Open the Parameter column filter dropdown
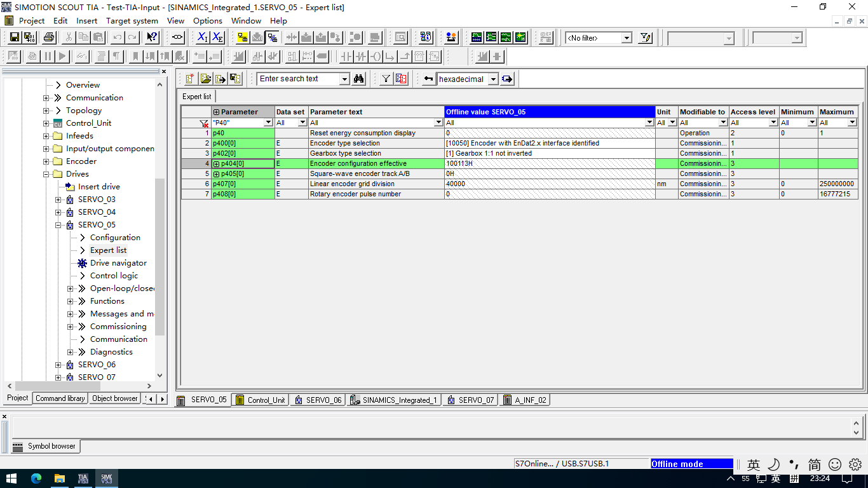Viewport: 868px width, 488px height. (268, 123)
